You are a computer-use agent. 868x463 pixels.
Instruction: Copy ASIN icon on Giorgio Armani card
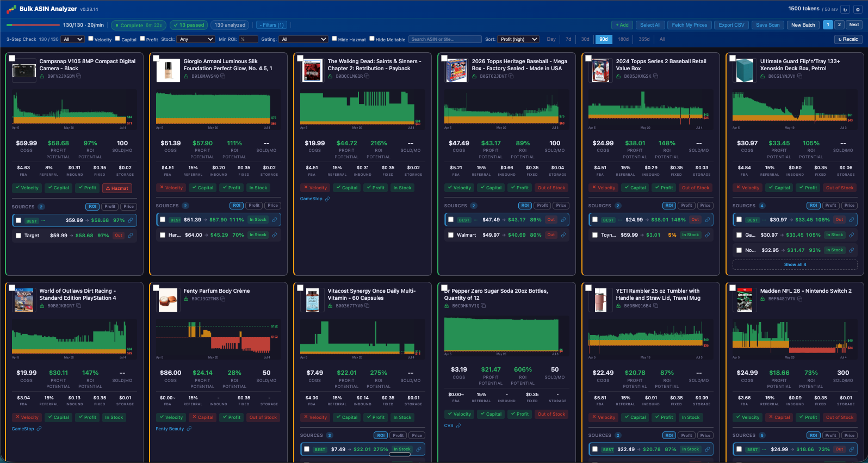(x=223, y=76)
